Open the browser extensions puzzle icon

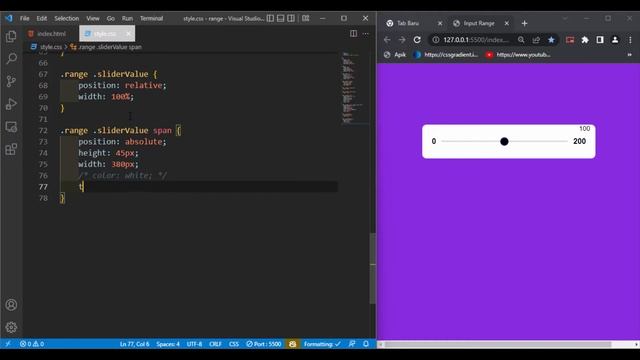(x=585, y=40)
